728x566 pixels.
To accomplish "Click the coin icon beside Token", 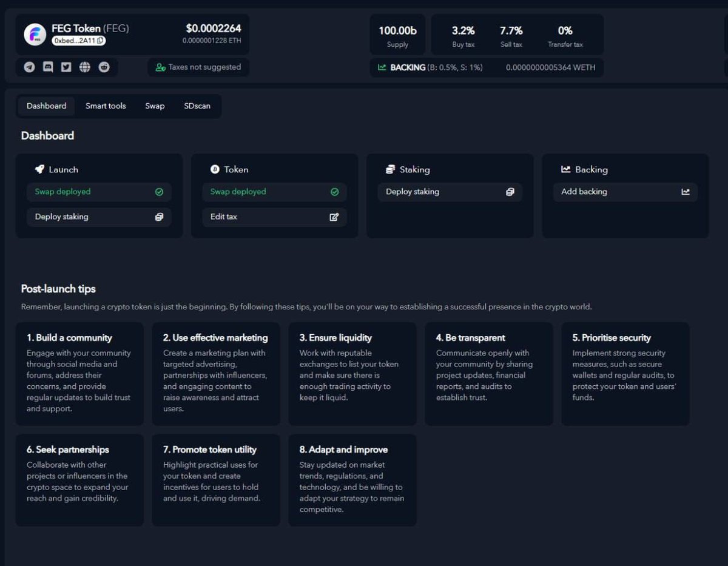I will 215,169.
